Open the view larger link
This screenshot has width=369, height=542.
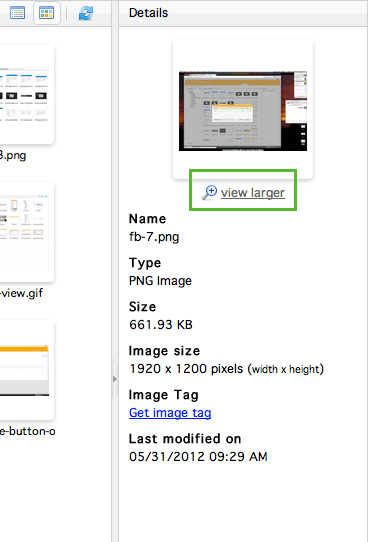point(253,193)
